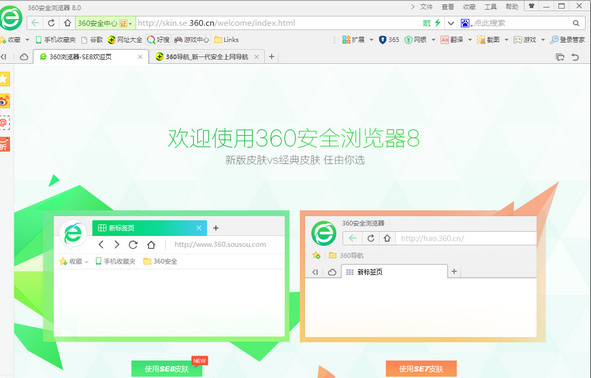
Task: Click the green compatibility icon in address bar
Action: point(426,23)
